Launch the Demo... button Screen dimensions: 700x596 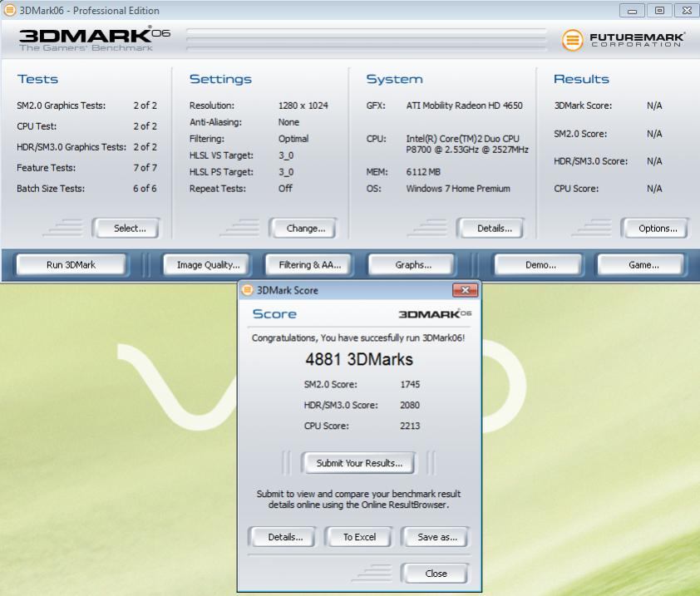tap(538, 264)
